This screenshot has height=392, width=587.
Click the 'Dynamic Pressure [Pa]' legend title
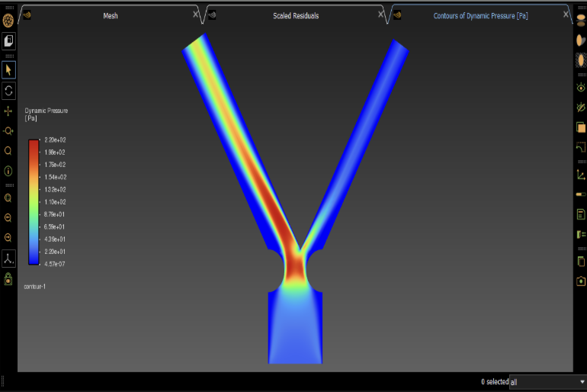[46, 114]
